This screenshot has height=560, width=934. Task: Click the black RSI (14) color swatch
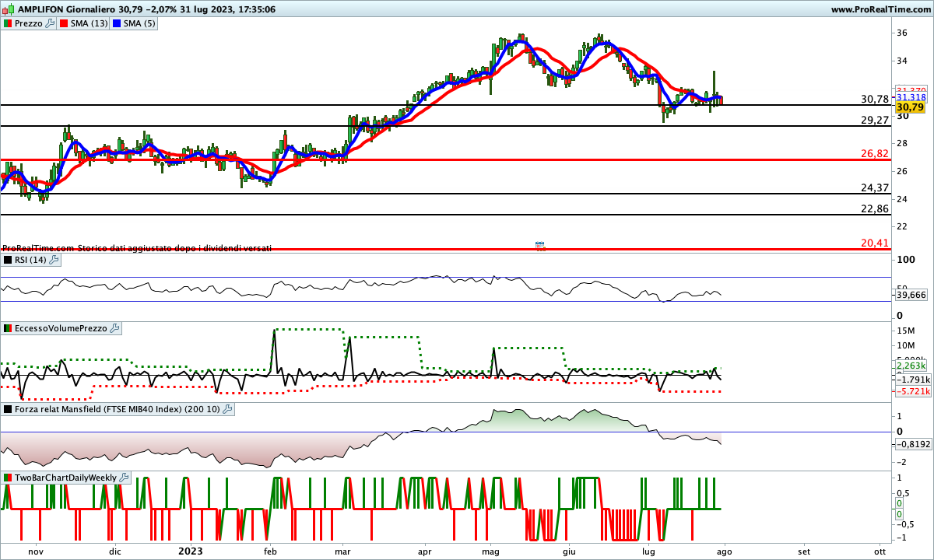pyautogui.click(x=8, y=260)
